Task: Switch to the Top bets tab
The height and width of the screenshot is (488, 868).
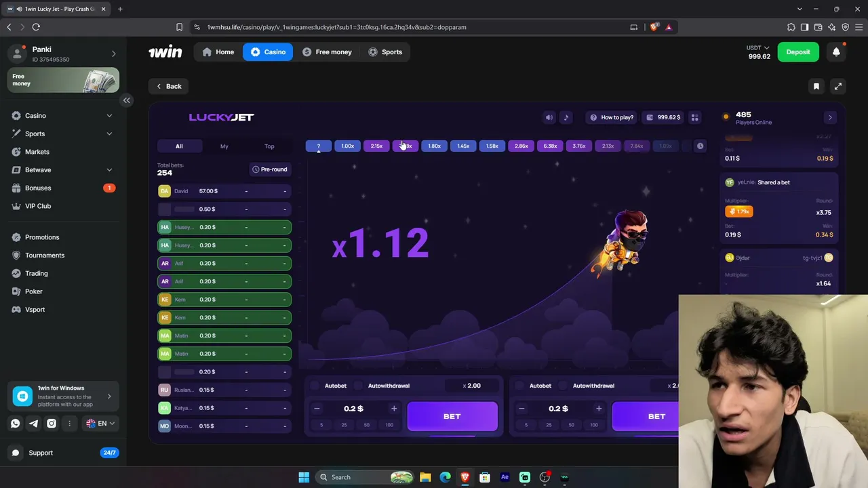Action: [269, 146]
